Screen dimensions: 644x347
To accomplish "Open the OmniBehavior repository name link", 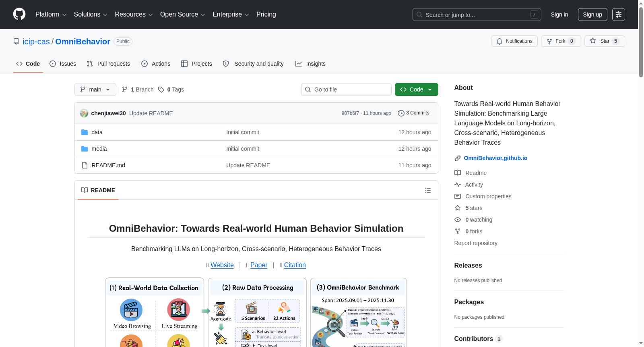I will [83, 42].
